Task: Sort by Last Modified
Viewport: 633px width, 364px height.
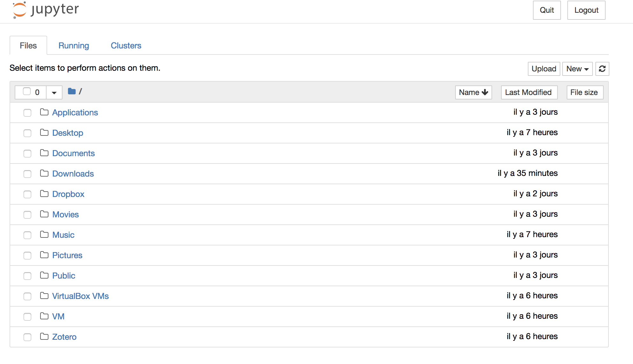Action: (x=529, y=92)
